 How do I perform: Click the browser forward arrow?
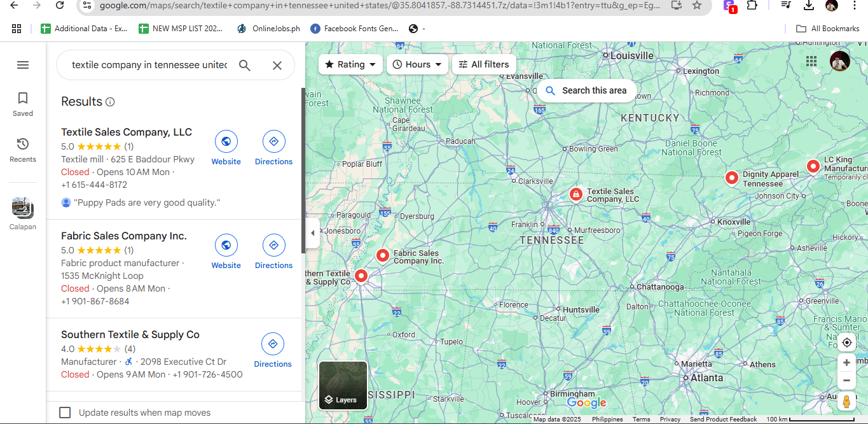point(37,6)
